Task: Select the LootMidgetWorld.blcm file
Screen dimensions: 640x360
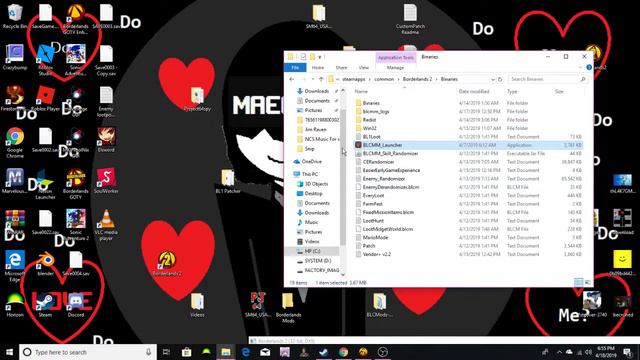Action: click(x=468, y=229)
